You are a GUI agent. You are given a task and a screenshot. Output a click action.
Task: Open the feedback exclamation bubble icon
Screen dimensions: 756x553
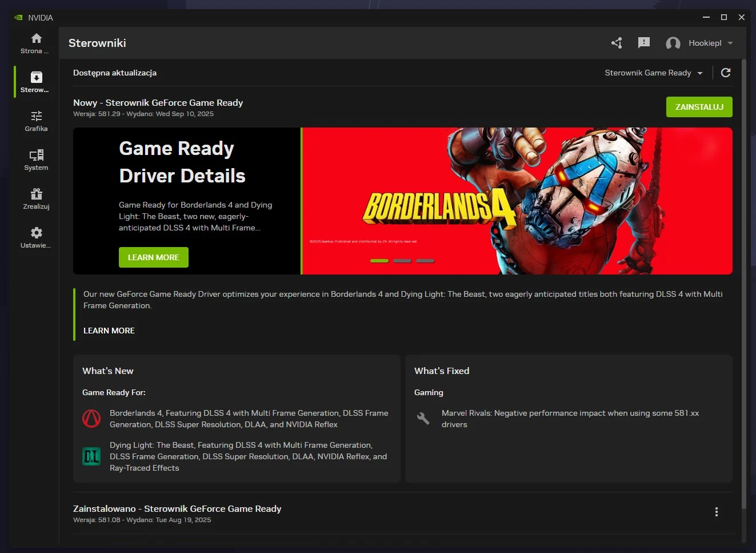tap(644, 43)
